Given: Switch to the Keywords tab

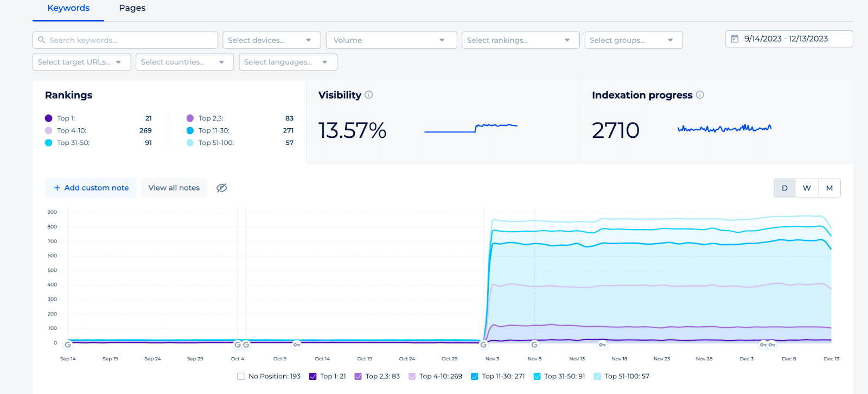Looking at the screenshot, I should (x=68, y=8).
